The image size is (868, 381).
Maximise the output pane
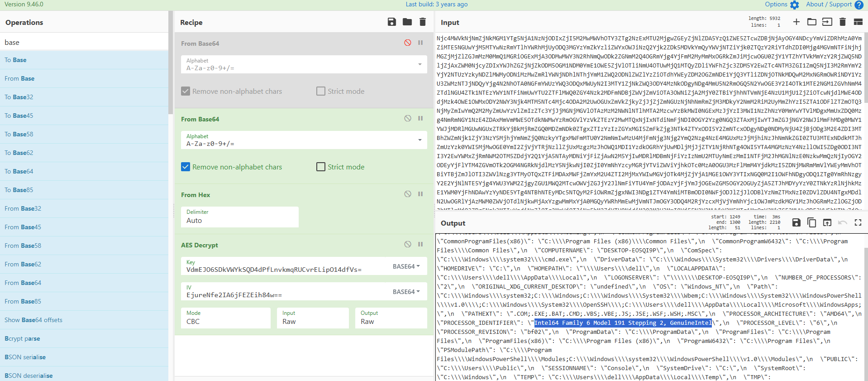(x=858, y=222)
